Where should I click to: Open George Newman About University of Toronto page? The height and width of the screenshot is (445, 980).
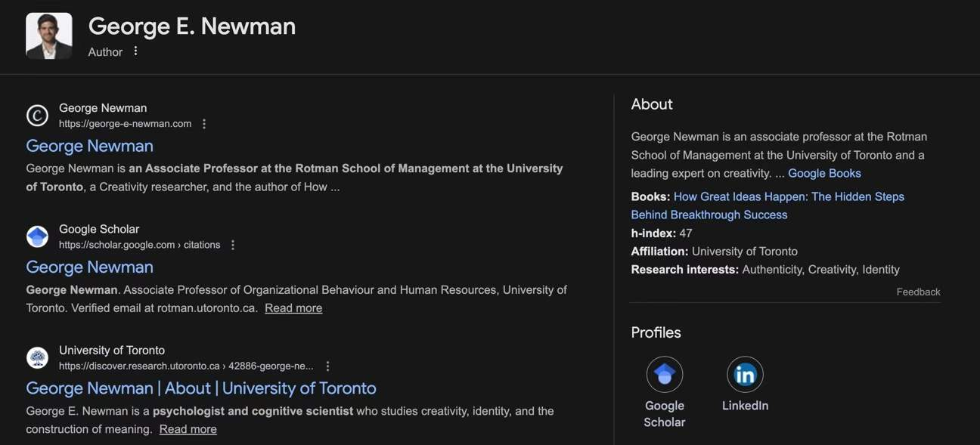200,388
